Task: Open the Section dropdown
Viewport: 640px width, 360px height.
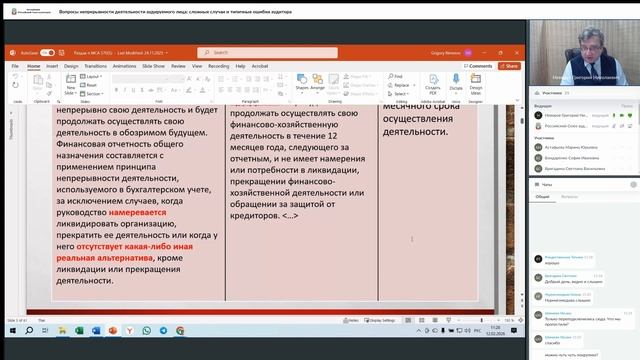Action: [x=92, y=94]
